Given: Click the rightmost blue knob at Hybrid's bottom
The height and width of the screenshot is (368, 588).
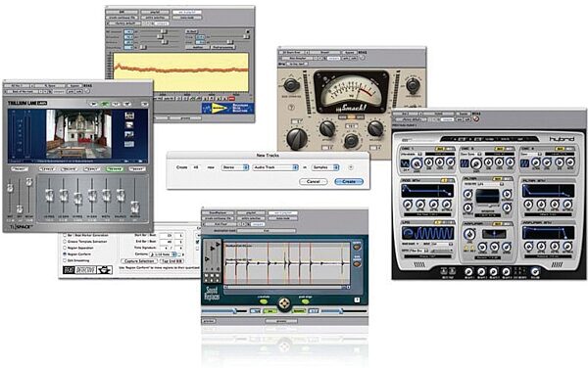Looking at the screenshot, I should (535, 272).
